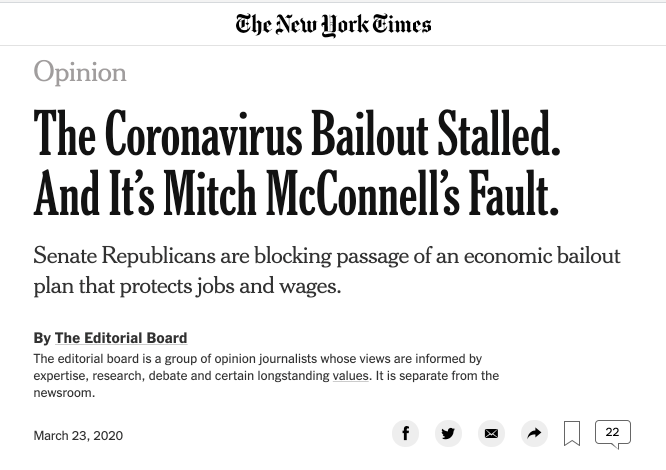The image size is (666, 470).
Task: Click "It is separate from the" text
Action: [x=437, y=376]
